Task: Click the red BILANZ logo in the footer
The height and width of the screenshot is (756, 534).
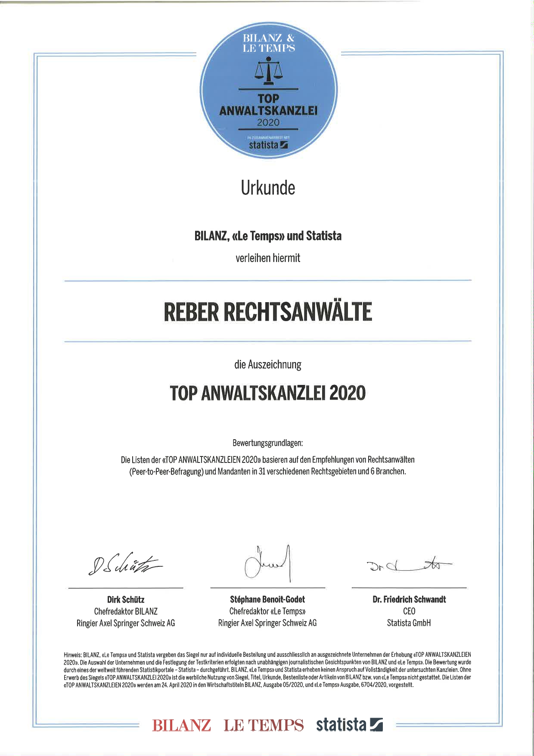Action: (181, 725)
